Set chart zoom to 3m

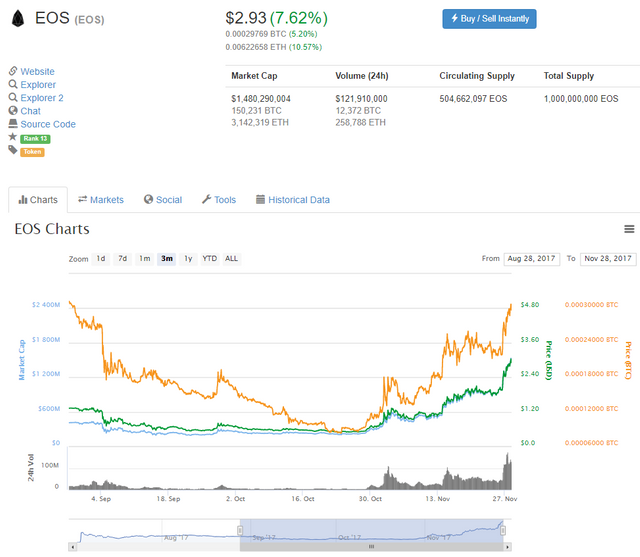click(x=167, y=259)
